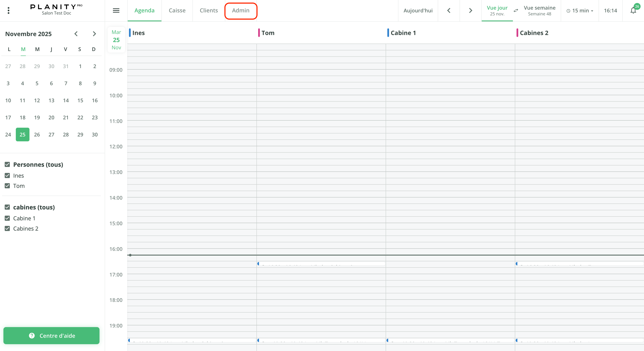Go to previous day in agenda
The width and height of the screenshot is (644, 351).
[449, 10]
